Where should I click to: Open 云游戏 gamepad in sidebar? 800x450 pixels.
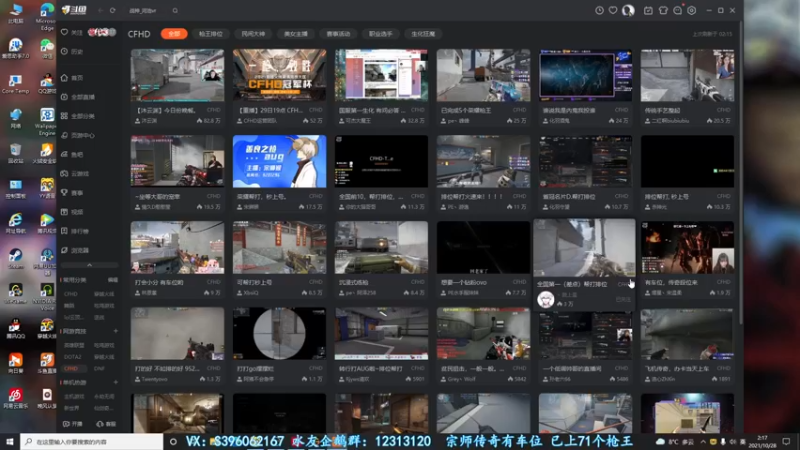(x=75, y=173)
